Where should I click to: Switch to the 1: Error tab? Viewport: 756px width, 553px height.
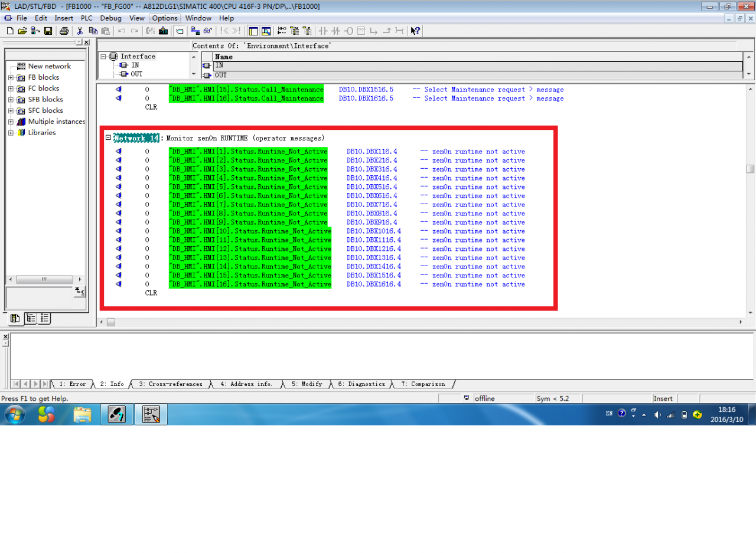tap(72, 384)
